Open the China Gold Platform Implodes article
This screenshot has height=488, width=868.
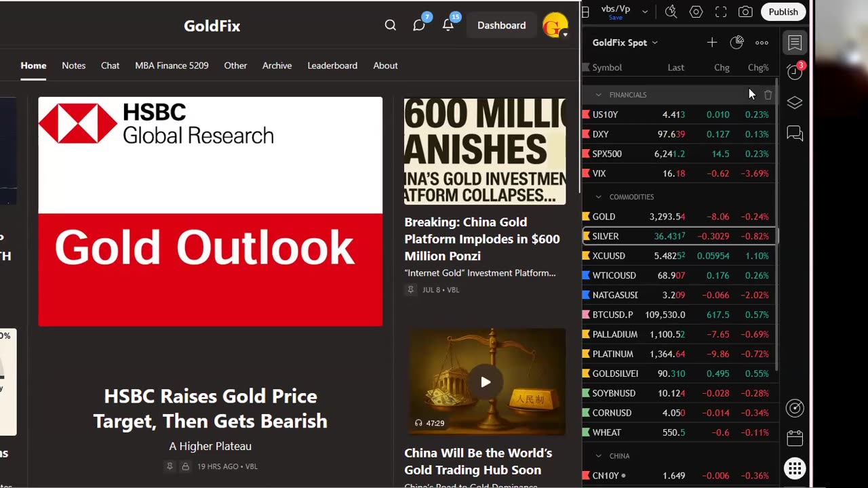pos(482,239)
